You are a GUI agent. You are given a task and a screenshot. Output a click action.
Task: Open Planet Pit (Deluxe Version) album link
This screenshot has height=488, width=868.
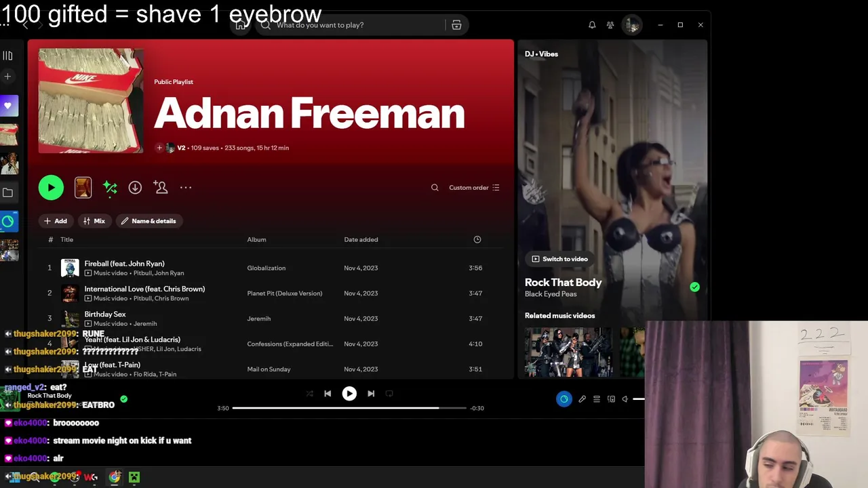click(x=285, y=293)
